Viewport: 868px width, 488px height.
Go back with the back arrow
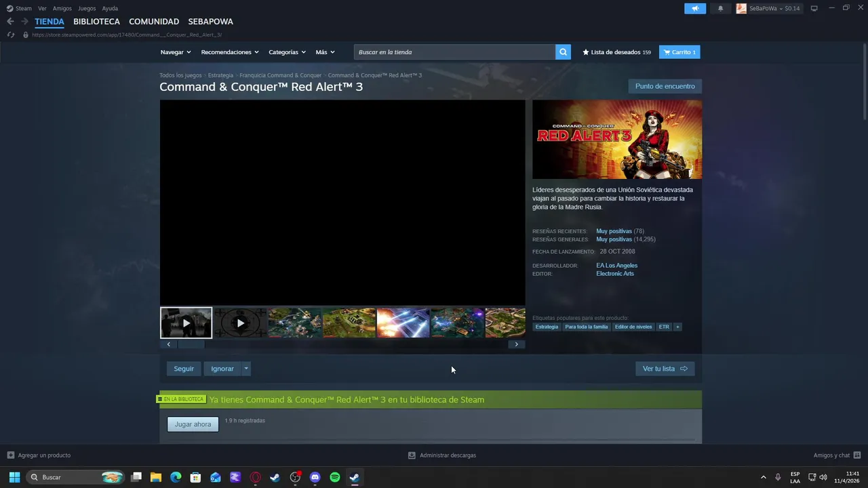(10, 22)
